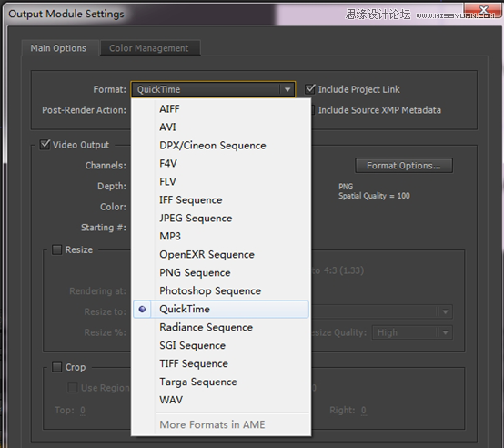The width and height of the screenshot is (504, 448).
Task: Choose the highlighted QuickTime entry
Action: (x=221, y=309)
